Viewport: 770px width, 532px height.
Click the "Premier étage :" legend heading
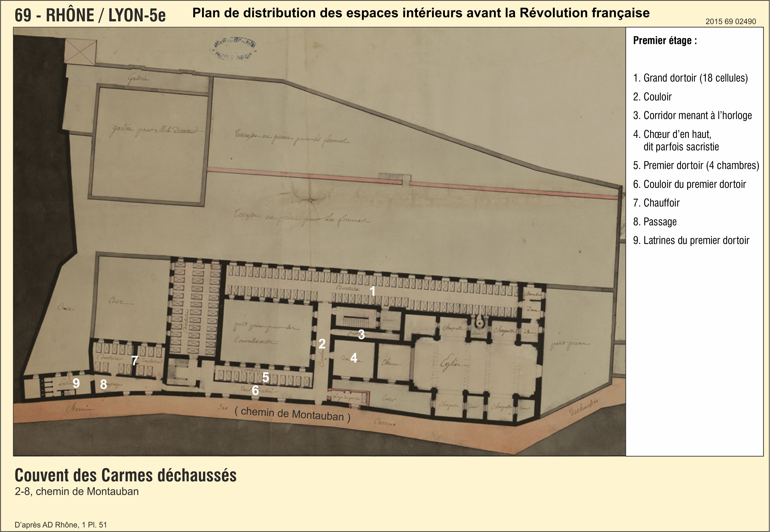[665, 41]
